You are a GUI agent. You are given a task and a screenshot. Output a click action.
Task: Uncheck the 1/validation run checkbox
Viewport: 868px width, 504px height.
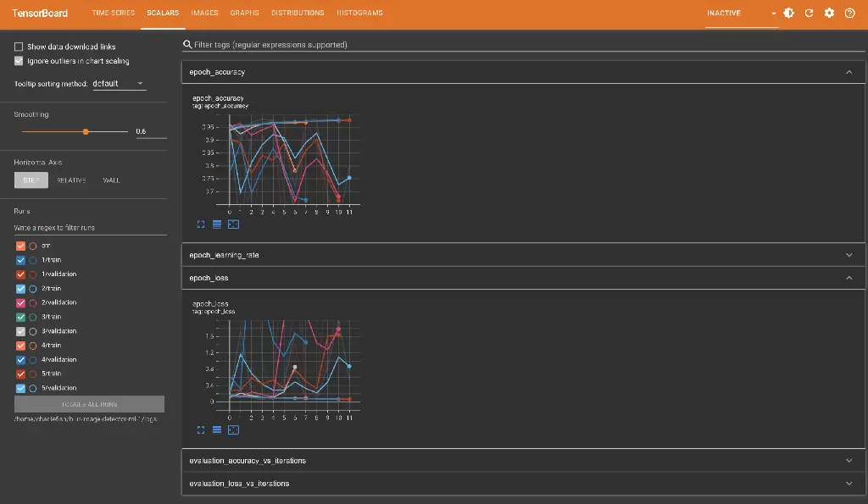pos(21,274)
